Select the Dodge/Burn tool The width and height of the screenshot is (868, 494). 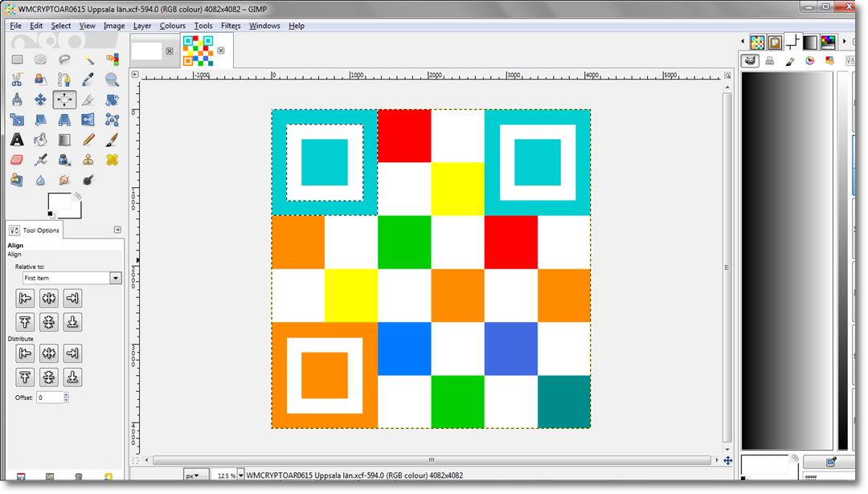[88, 180]
